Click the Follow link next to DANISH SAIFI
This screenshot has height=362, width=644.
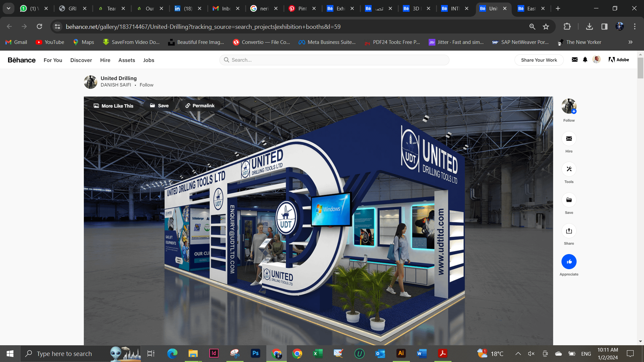point(146,85)
